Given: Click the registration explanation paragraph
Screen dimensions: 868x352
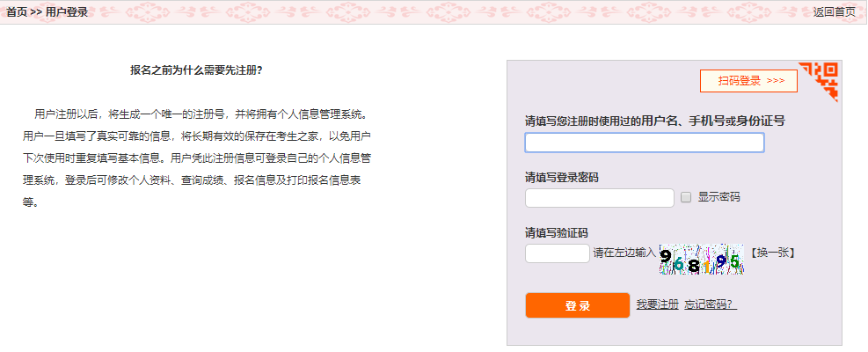Looking at the screenshot, I should coord(195,158).
